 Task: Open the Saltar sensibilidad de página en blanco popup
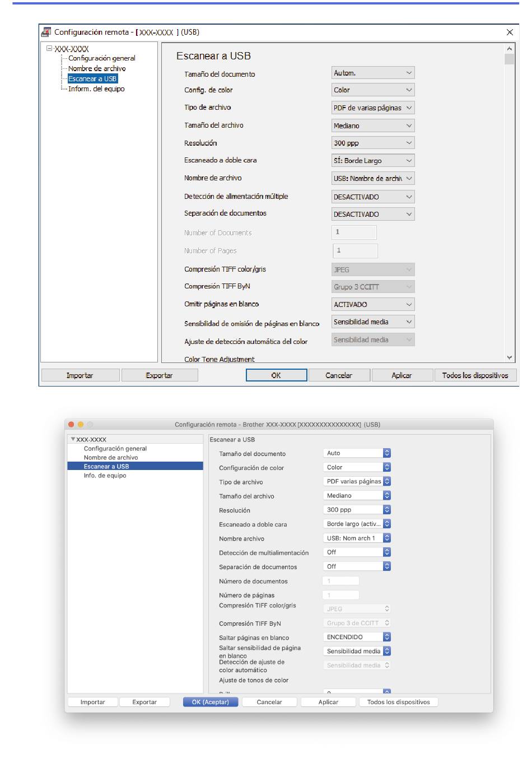click(x=357, y=651)
